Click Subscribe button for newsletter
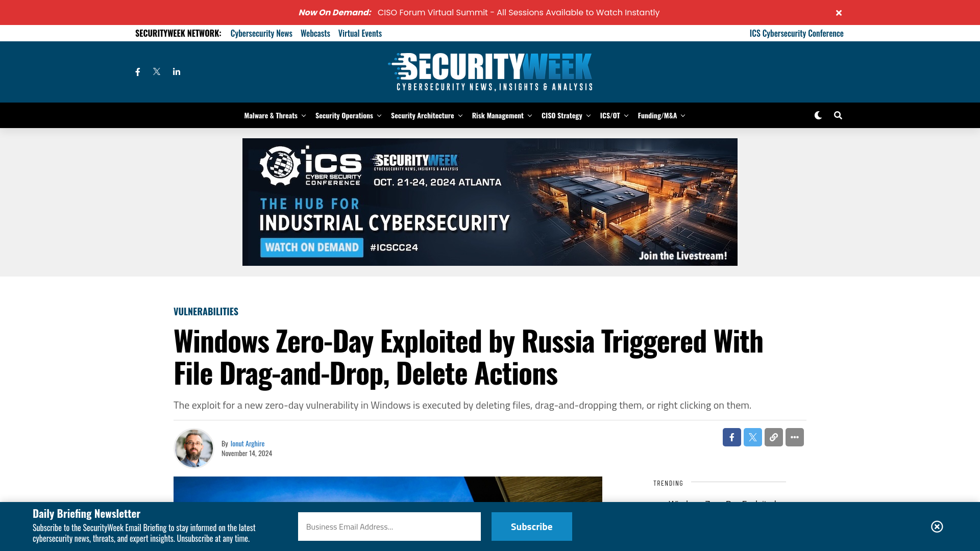Screen dimensions: 980x551 tap(532, 526)
